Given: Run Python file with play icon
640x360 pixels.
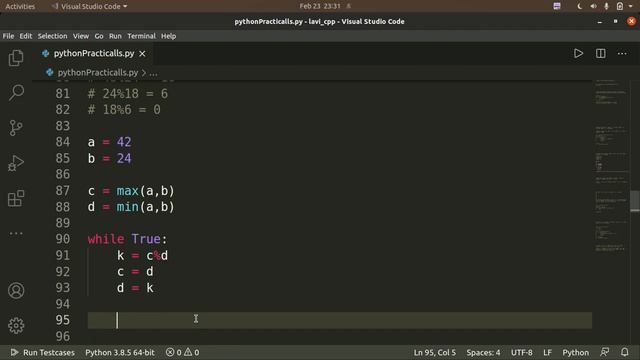Looking at the screenshot, I should click(x=578, y=53).
